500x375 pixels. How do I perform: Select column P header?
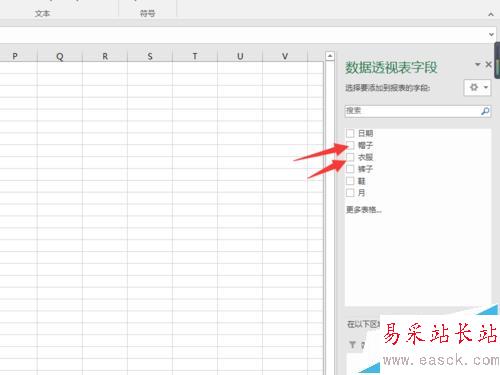[x=15, y=56]
